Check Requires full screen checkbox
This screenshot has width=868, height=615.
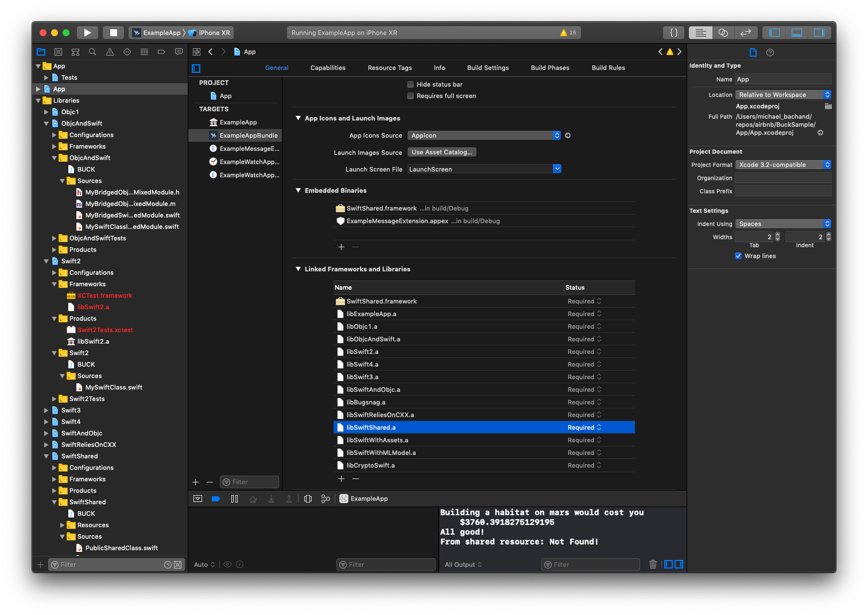[410, 96]
